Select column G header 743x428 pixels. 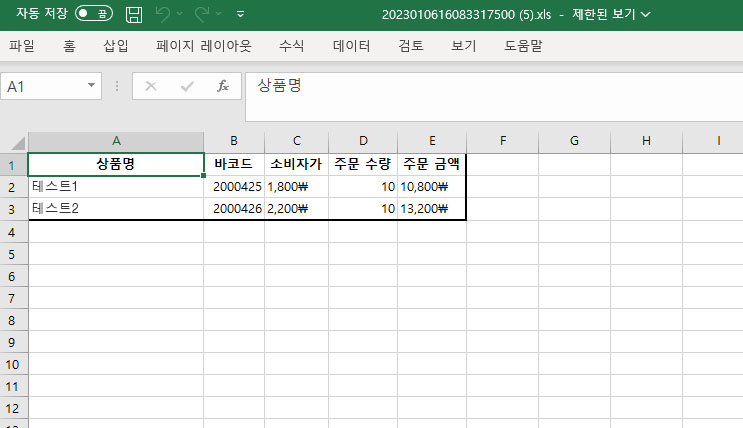click(574, 141)
